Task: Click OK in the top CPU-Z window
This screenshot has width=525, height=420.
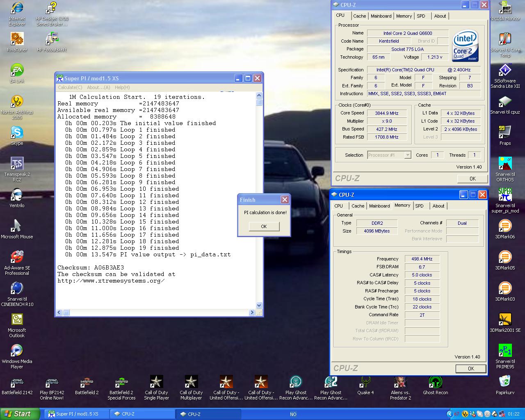Action: (472, 179)
